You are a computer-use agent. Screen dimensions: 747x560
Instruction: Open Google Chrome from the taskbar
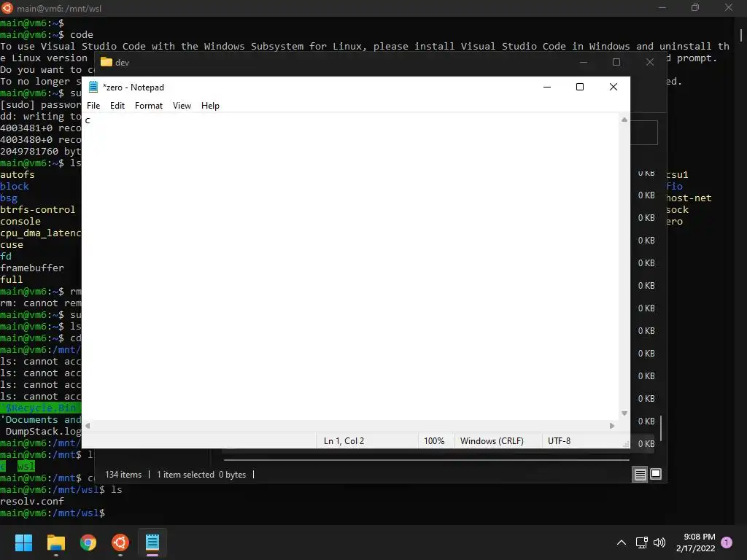(x=88, y=542)
